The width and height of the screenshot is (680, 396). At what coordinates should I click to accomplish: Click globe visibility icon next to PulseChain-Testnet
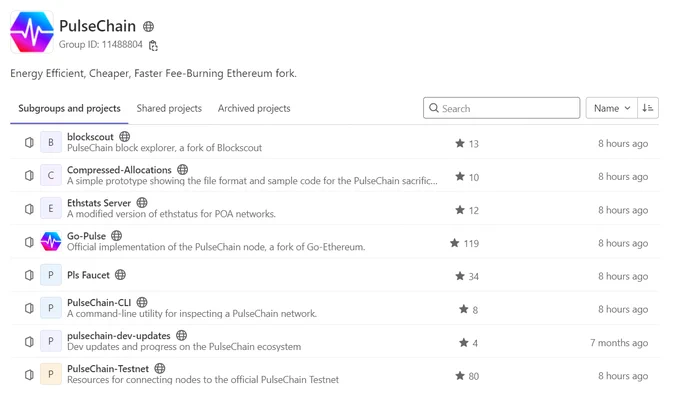(160, 368)
